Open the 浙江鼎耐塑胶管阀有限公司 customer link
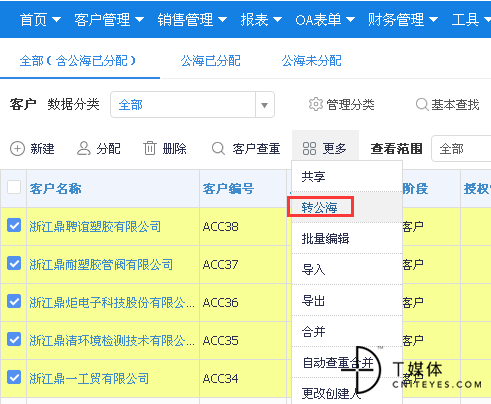This screenshot has height=404, width=491. pyautogui.click(x=101, y=265)
